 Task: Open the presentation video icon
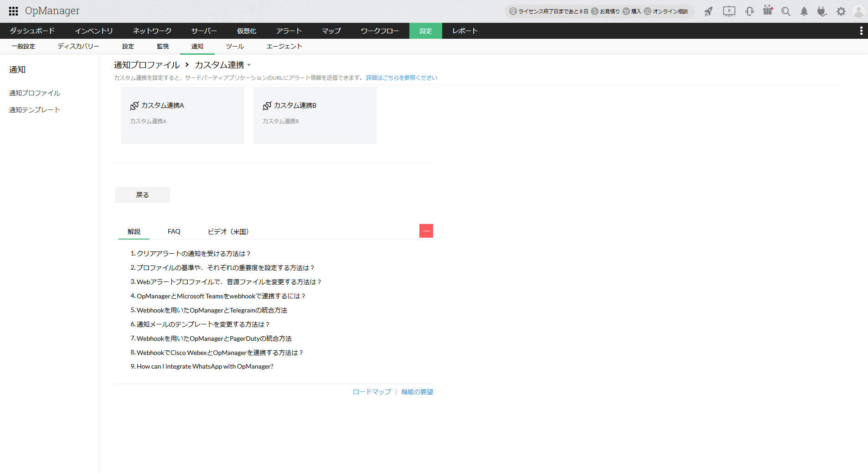729,11
